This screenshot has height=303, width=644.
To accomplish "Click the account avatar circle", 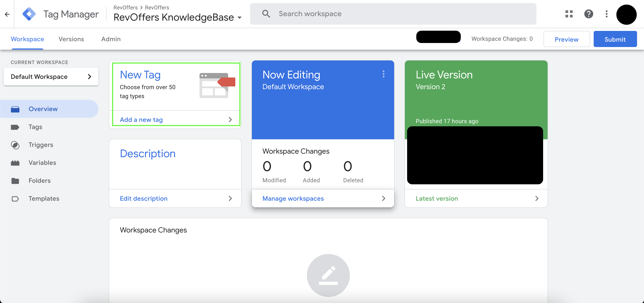I will click(626, 15).
